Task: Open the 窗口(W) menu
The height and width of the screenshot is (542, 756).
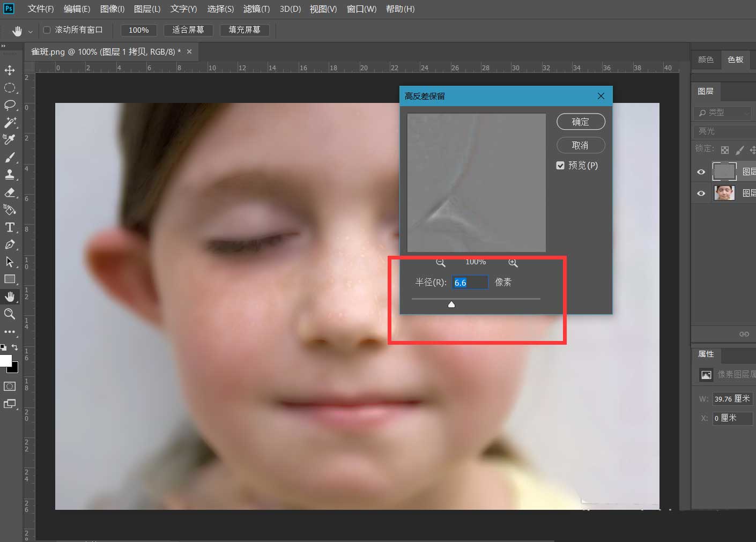Action: point(361,9)
